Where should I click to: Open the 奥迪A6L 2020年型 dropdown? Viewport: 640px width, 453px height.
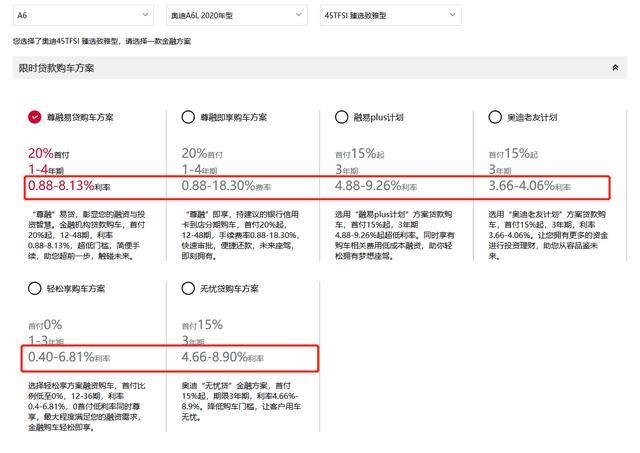click(237, 15)
